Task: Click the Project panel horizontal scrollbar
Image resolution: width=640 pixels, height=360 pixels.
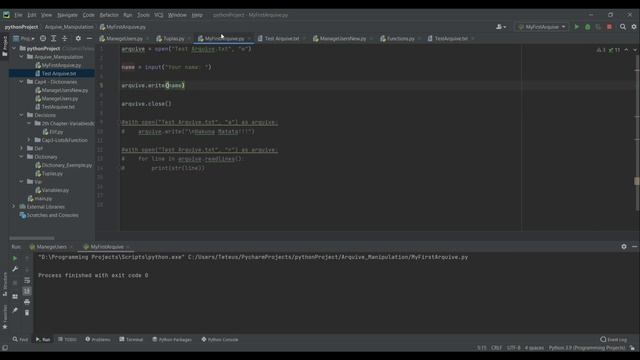Action: (32, 238)
